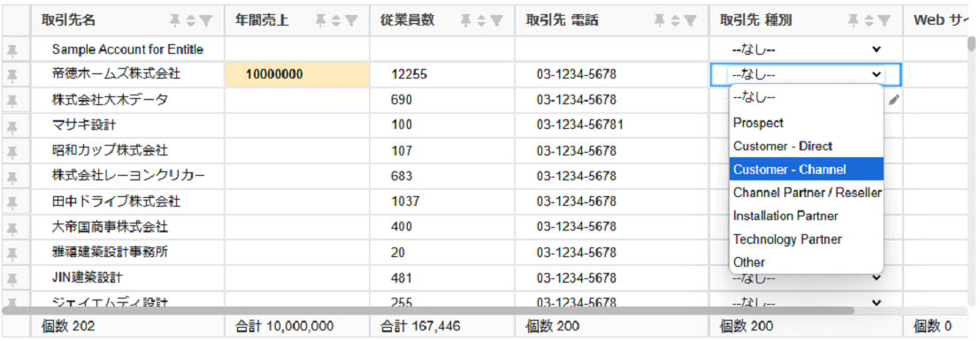Open filter icon on 従業員数 column
Viewport: 980px width, 341px height.
(496, 20)
